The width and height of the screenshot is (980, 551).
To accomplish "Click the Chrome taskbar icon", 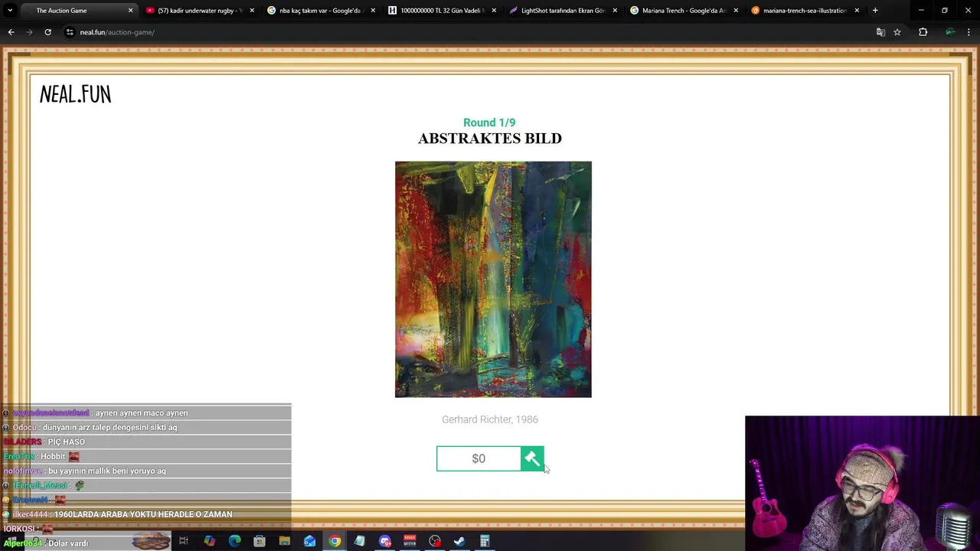I will [x=335, y=541].
